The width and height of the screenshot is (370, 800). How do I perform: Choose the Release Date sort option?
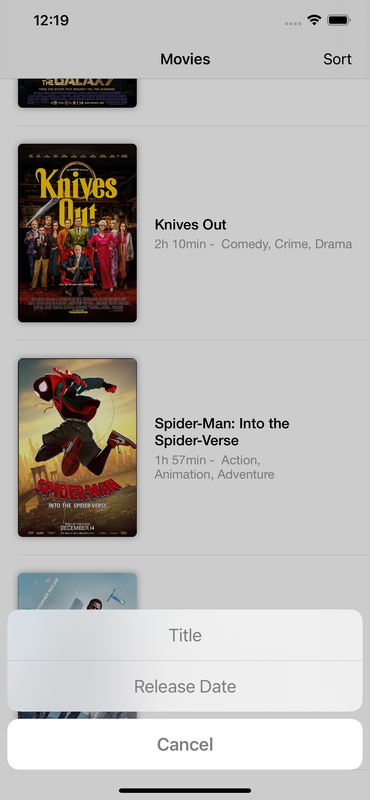[x=185, y=686]
